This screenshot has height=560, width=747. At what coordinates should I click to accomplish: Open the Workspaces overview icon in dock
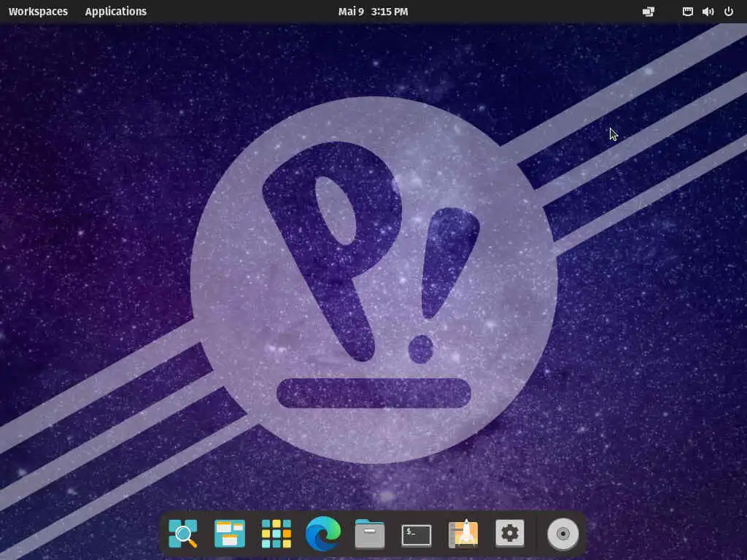pos(230,534)
